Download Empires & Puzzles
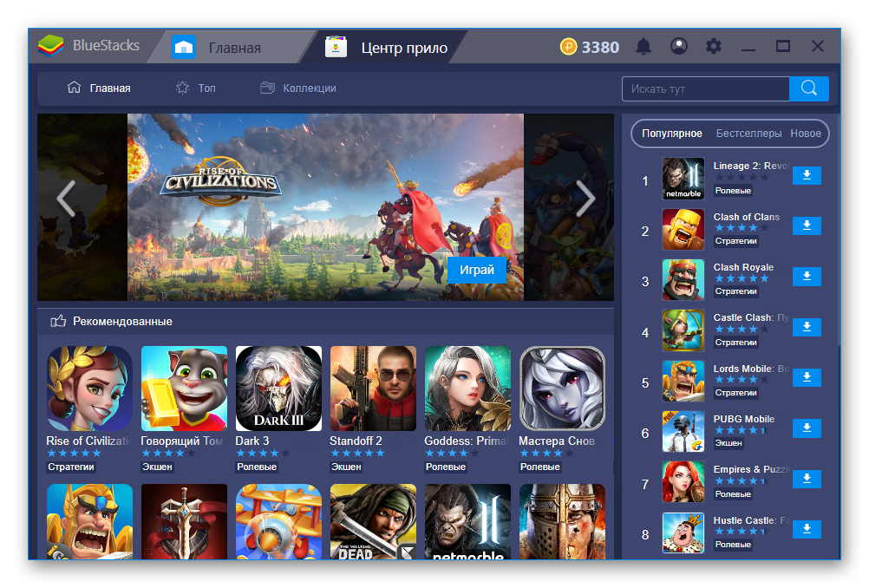The height and width of the screenshot is (588, 869). coord(807,479)
